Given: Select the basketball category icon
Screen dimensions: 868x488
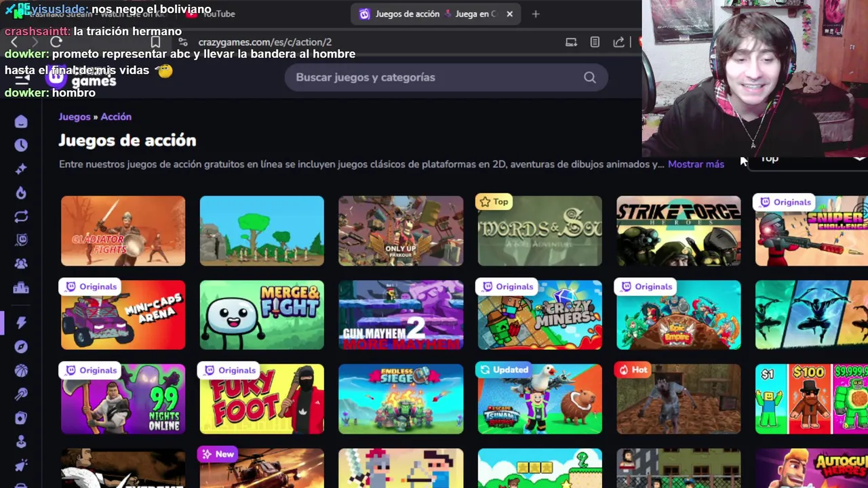Looking at the screenshot, I should click(21, 370).
